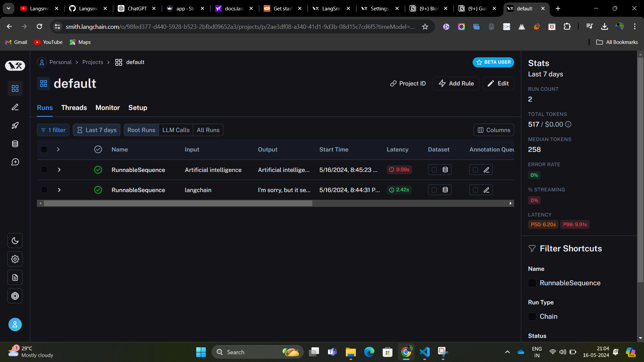Select the All Runs view

click(208, 130)
